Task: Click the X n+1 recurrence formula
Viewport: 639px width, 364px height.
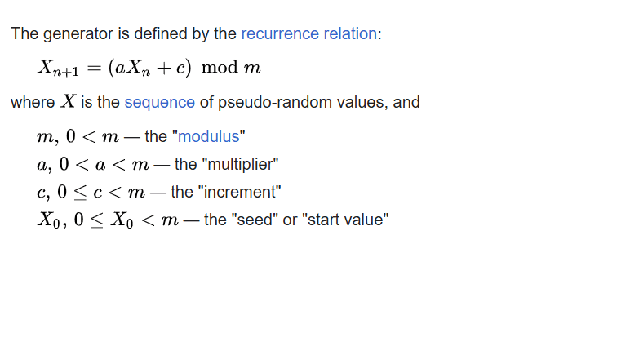Action: (x=149, y=68)
